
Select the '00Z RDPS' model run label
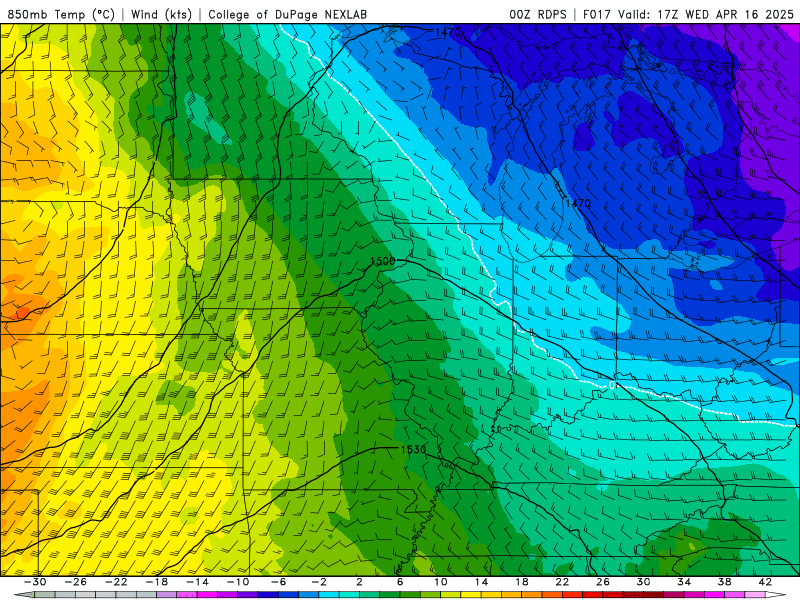538,14
